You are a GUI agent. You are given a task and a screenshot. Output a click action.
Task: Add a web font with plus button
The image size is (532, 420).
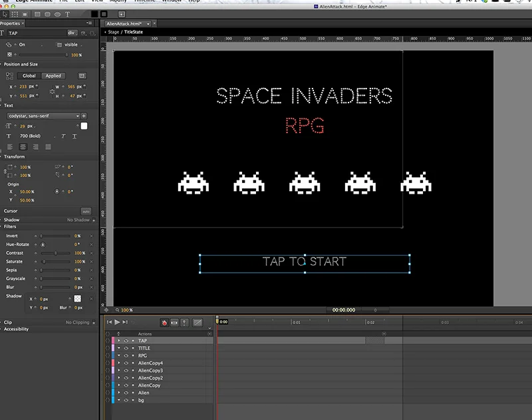tap(84, 116)
